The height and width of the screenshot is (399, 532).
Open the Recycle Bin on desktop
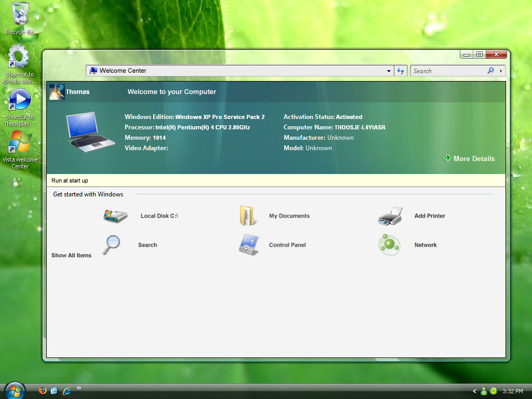point(20,18)
